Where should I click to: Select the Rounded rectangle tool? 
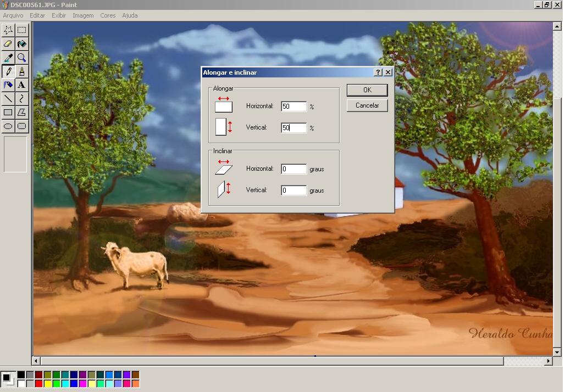click(21, 126)
